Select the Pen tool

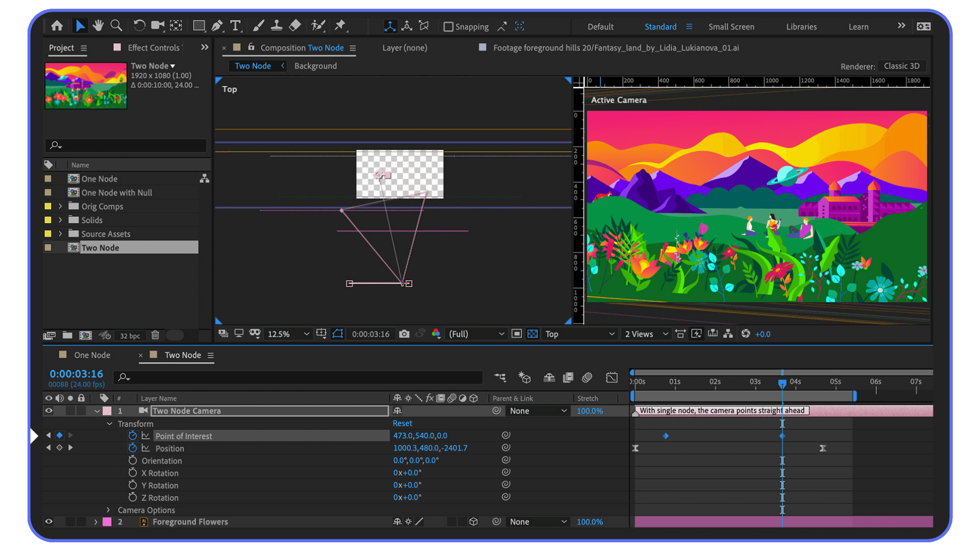217,26
